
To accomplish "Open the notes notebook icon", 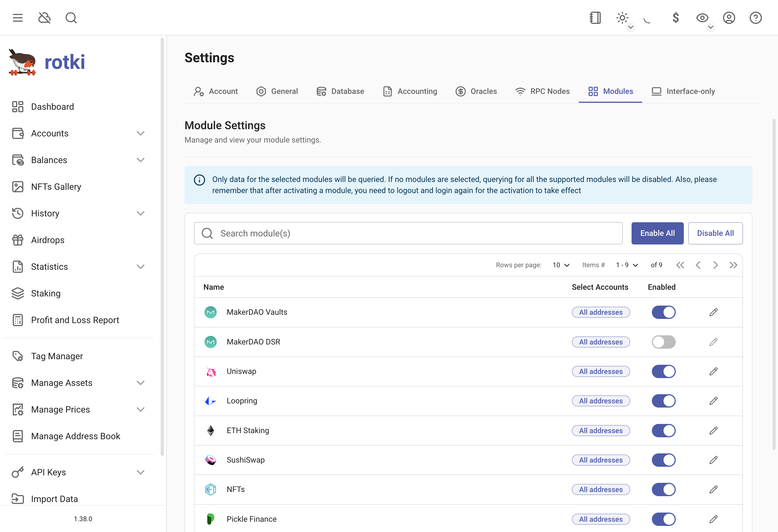I will pos(595,18).
